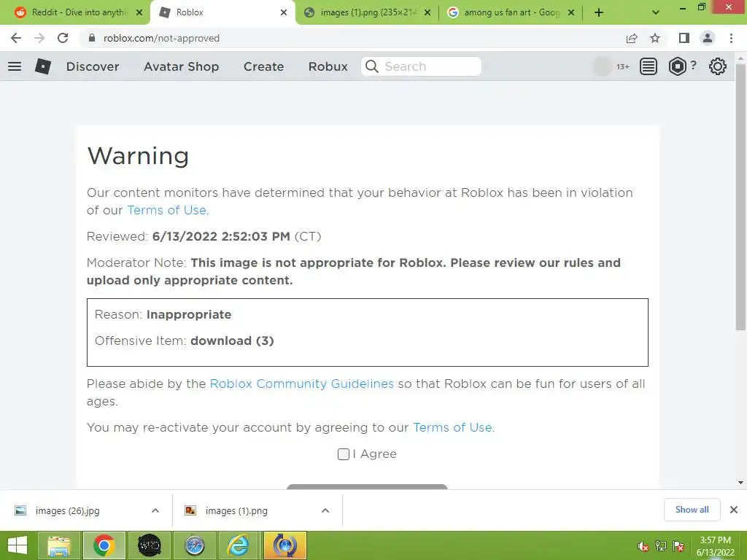
Task: Toggle the browser side panel icon
Action: (684, 38)
